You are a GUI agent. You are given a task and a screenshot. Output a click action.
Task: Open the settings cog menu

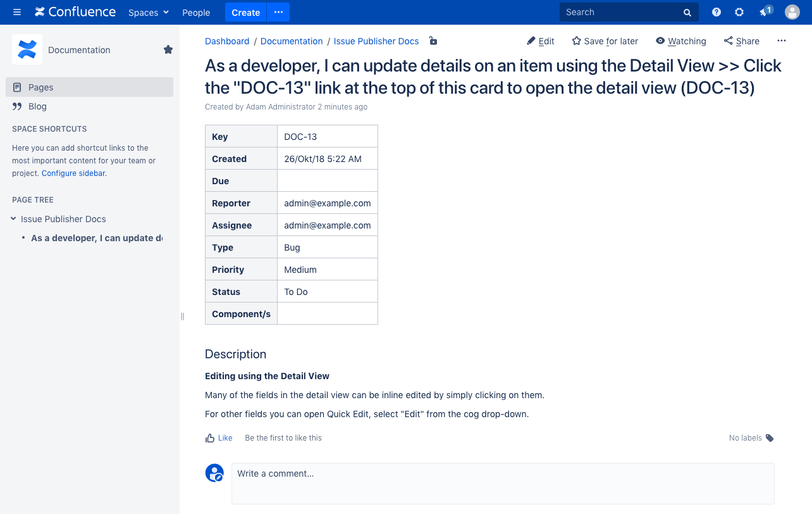739,12
